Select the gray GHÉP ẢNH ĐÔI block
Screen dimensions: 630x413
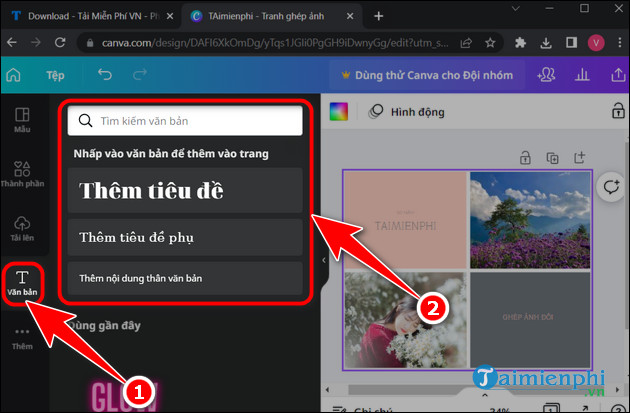(x=530, y=320)
